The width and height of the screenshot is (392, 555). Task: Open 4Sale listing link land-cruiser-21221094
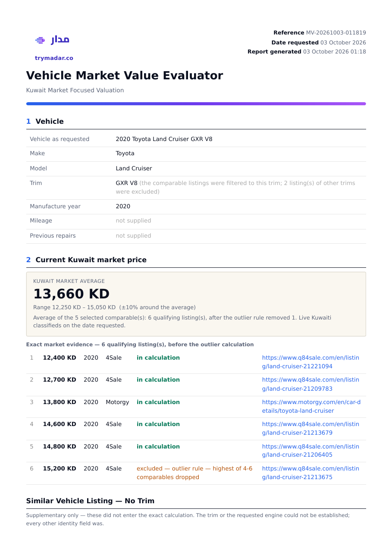click(310, 362)
